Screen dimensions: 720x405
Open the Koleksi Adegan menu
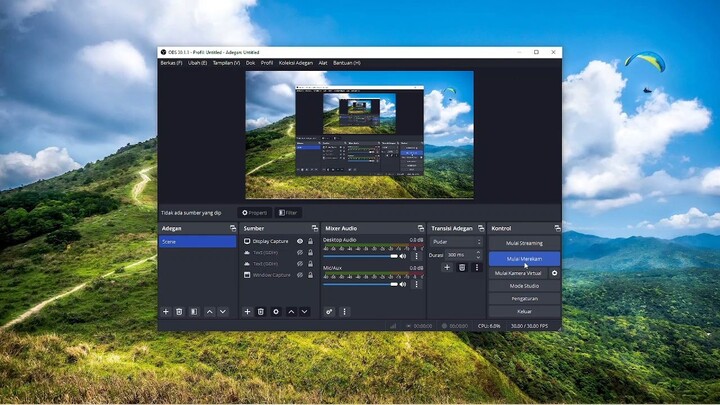tap(296, 63)
